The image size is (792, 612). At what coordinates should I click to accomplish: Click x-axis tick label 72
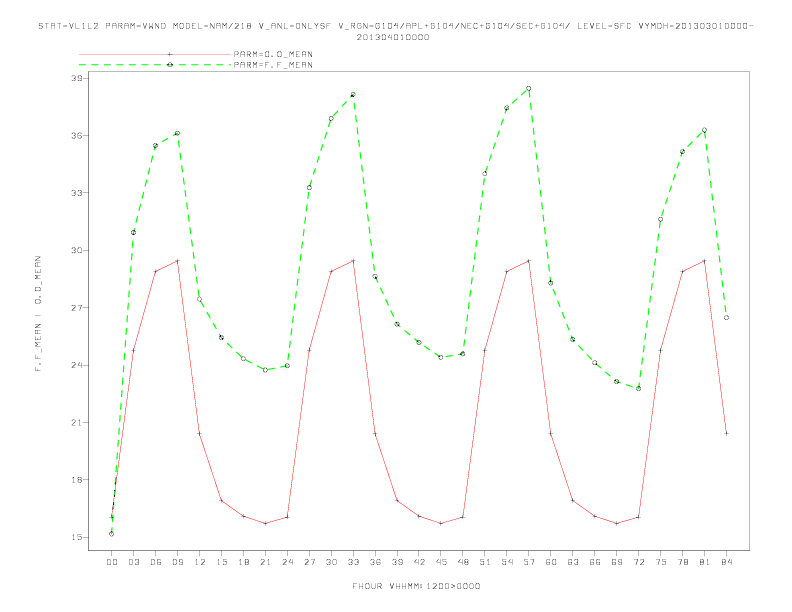pyautogui.click(x=638, y=562)
